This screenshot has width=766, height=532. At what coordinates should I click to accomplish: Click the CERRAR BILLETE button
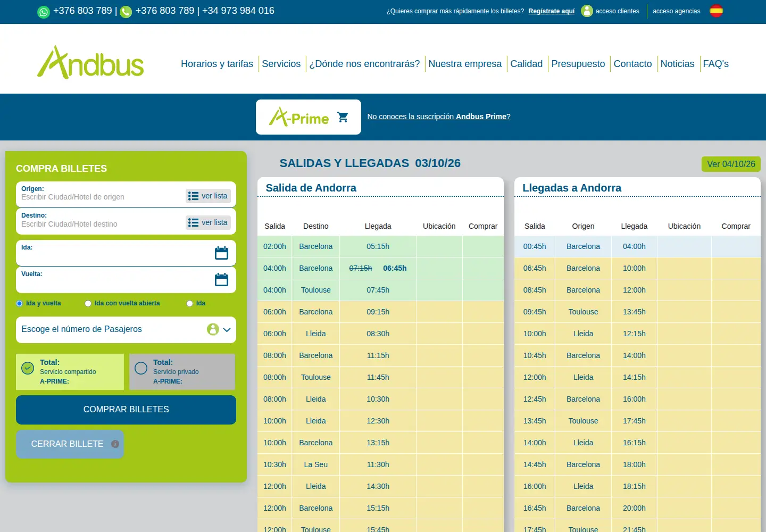pyautogui.click(x=70, y=444)
